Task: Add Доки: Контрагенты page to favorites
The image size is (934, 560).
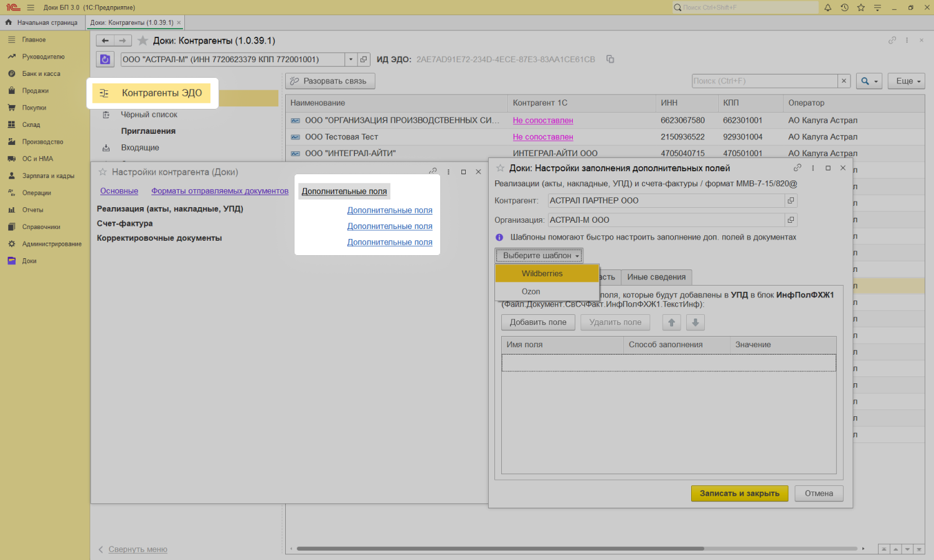Action: tap(143, 40)
